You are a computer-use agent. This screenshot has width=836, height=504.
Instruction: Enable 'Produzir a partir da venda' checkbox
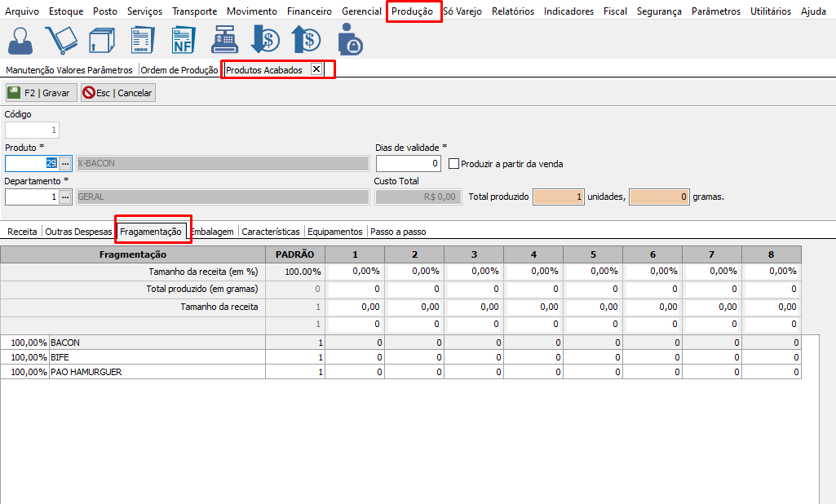click(x=454, y=163)
